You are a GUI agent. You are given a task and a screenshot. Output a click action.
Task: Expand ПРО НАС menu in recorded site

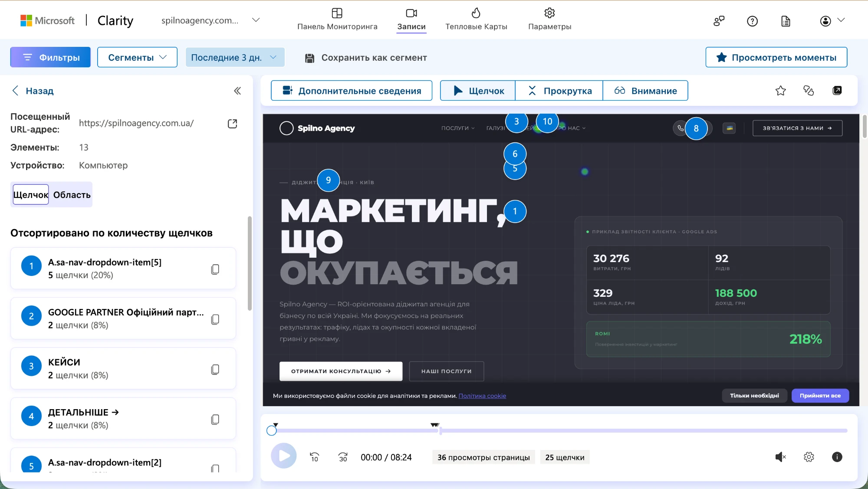[x=572, y=128]
